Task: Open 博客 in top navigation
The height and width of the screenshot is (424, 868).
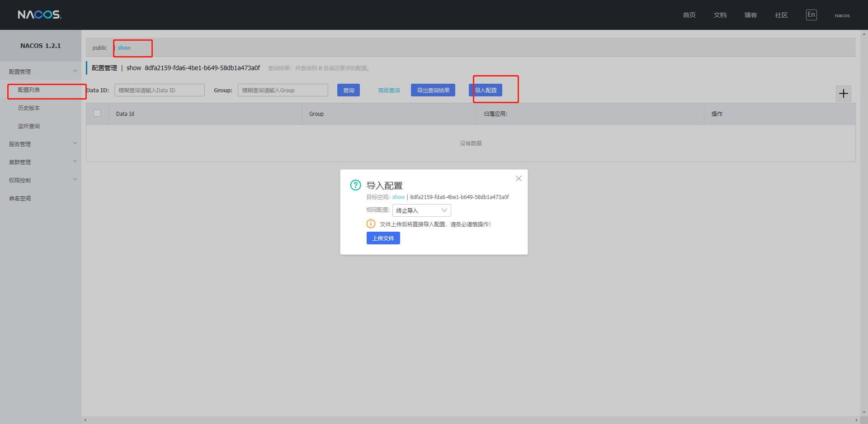Action: pyautogui.click(x=751, y=15)
